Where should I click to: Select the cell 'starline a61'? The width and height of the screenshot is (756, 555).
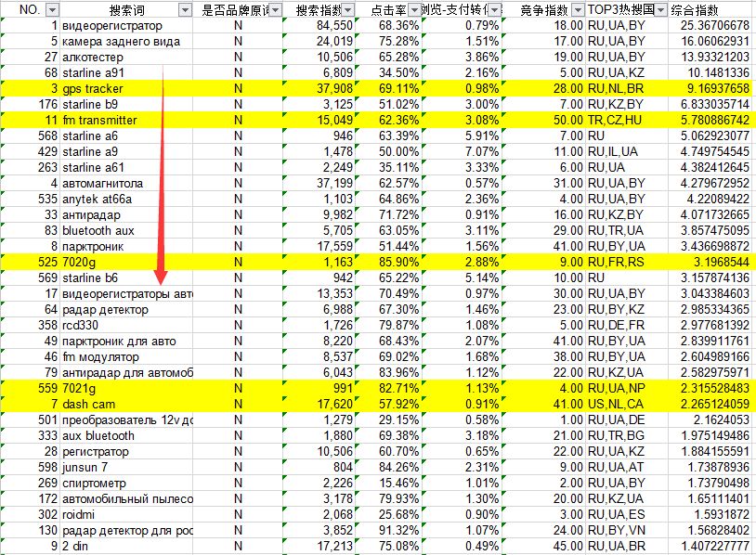point(126,168)
